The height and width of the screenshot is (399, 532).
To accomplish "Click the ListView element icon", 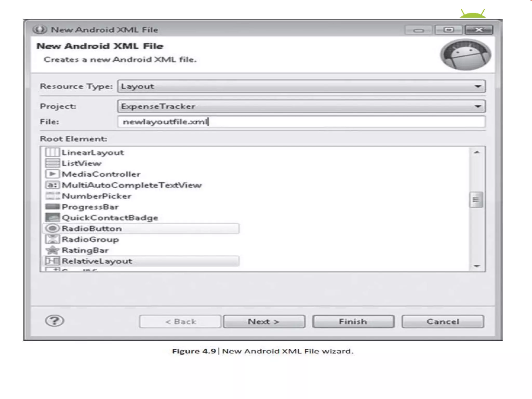I will [x=52, y=163].
